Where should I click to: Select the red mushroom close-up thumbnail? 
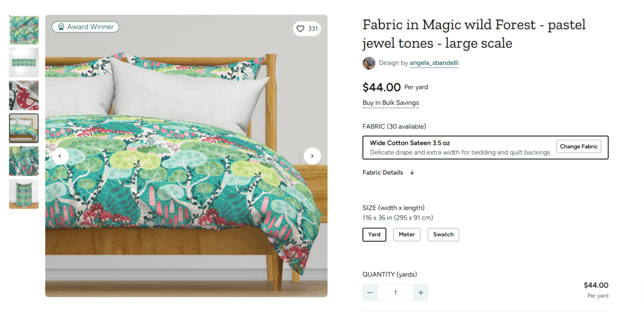click(x=24, y=96)
